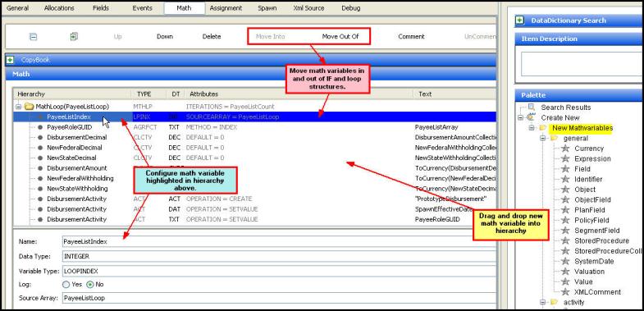Click the star icon beside Currency
The image size is (644, 311).
tap(565, 149)
